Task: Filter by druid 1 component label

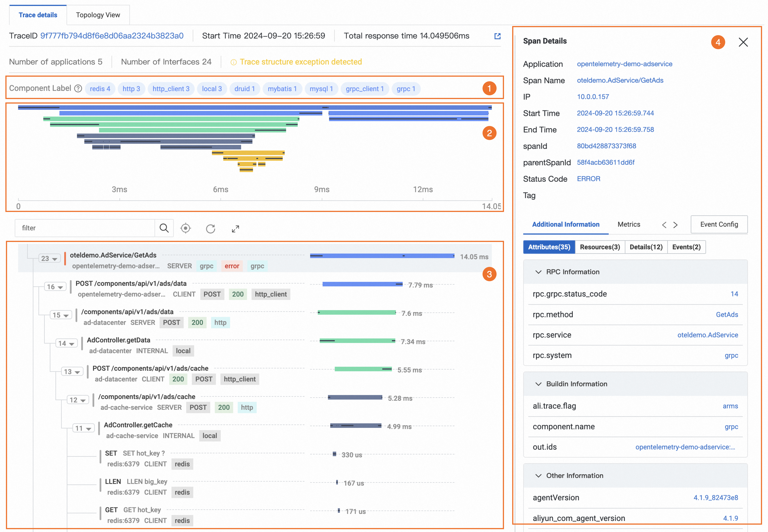Action: pyautogui.click(x=245, y=89)
